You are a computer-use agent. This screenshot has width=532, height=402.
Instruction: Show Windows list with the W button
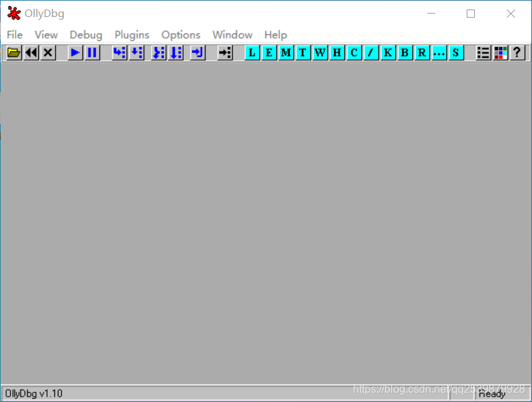coord(320,52)
